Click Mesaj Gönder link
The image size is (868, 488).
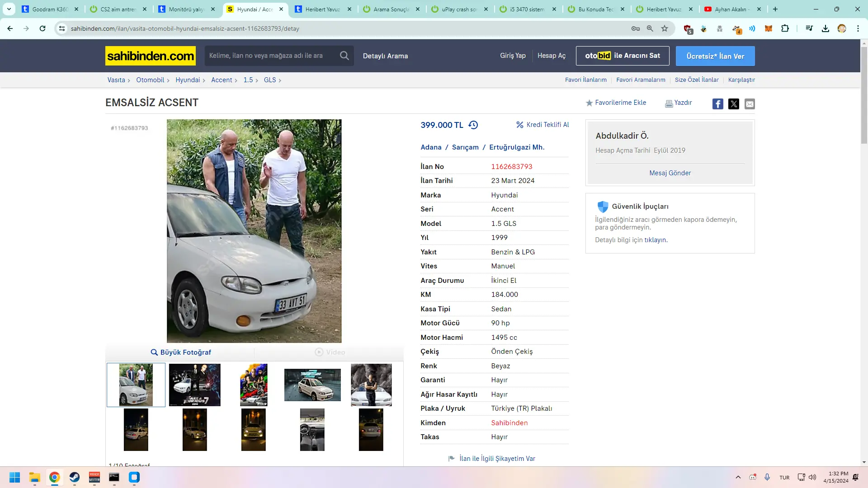[x=670, y=173]
